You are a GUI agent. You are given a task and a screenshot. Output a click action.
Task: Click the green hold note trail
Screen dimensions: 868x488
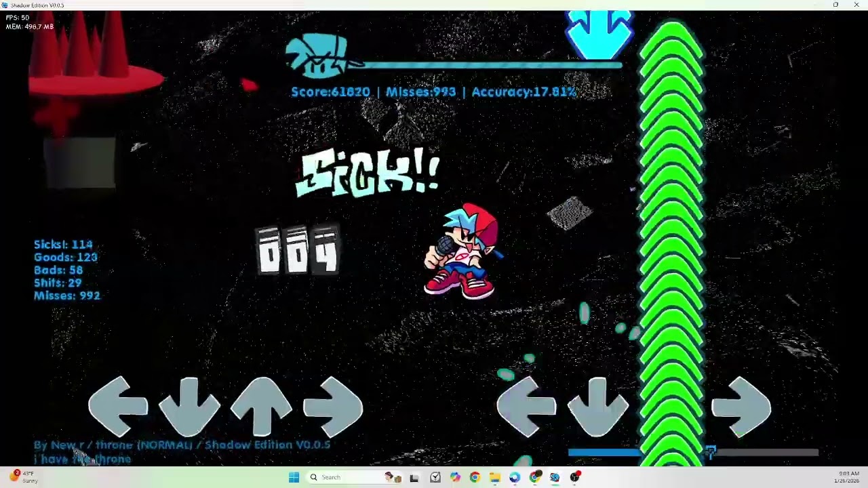(x=671, y=244)
